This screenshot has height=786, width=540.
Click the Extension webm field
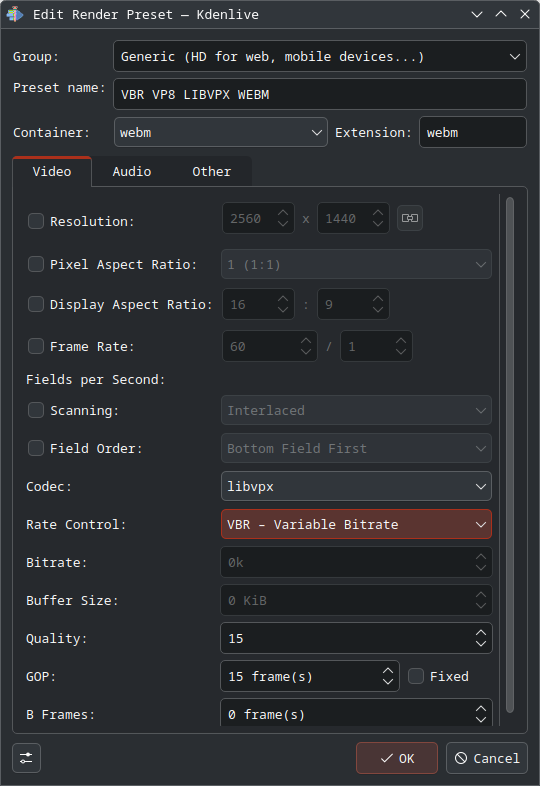pos(473,132)
